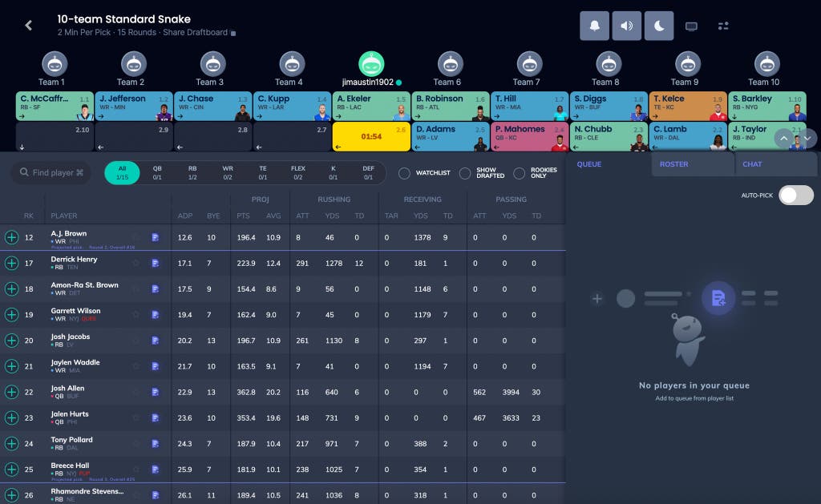Switch to the Roster tab

[674, 164]
